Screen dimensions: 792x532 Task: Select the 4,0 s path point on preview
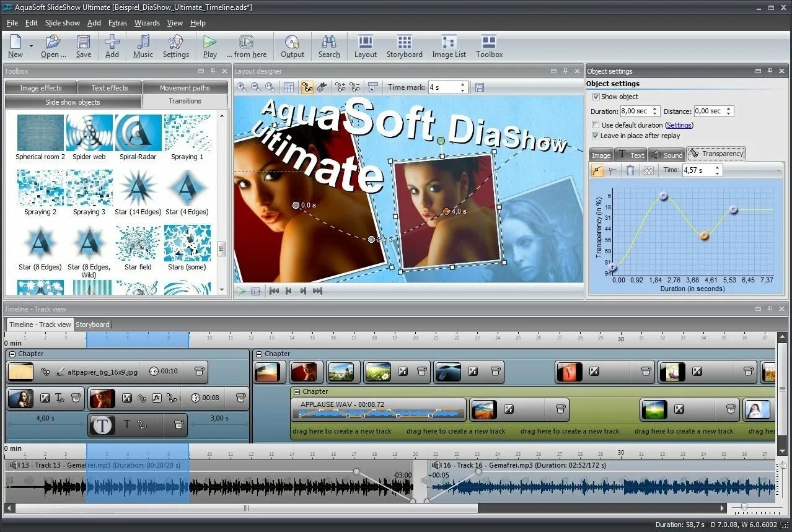[x=446, y=211]
